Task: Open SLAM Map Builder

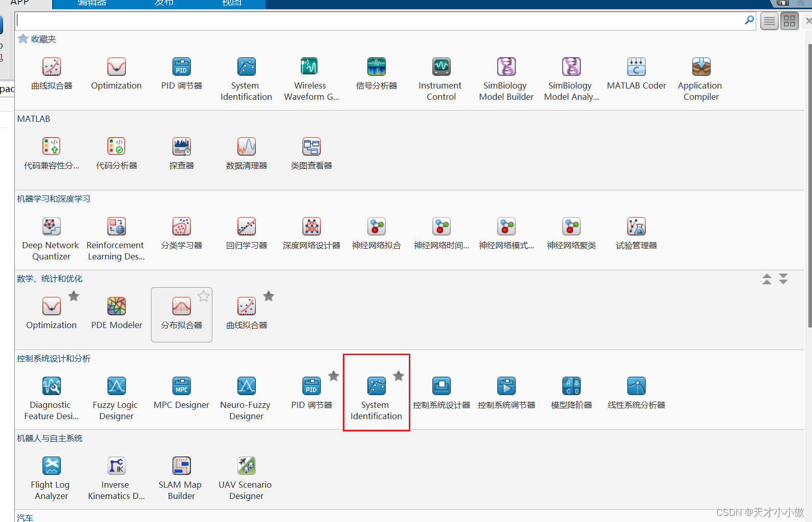Action: coord(182,478)
